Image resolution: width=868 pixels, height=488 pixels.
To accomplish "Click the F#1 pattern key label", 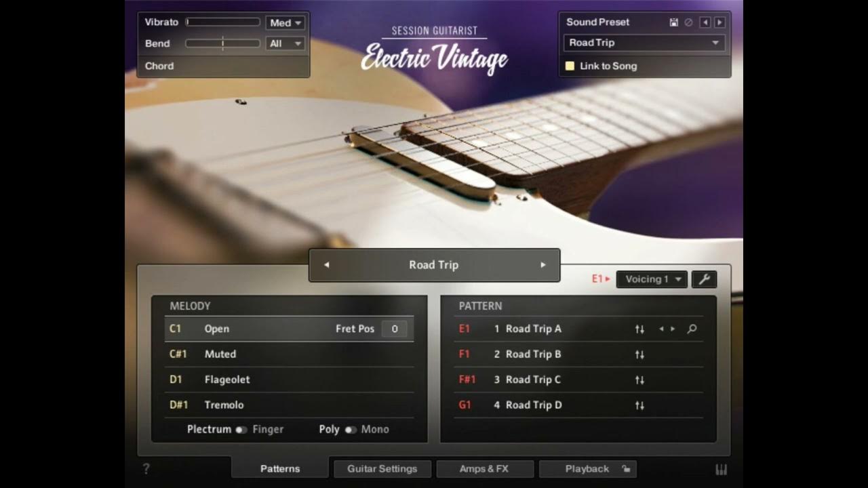I will pos(467,380).
